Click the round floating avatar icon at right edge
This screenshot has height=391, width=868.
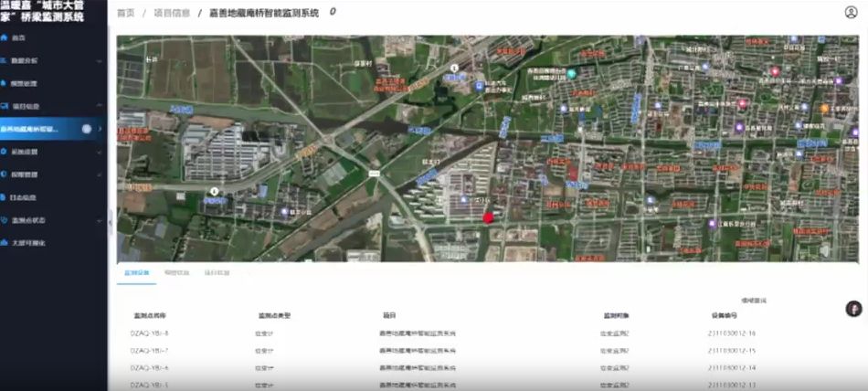[853, 309]
